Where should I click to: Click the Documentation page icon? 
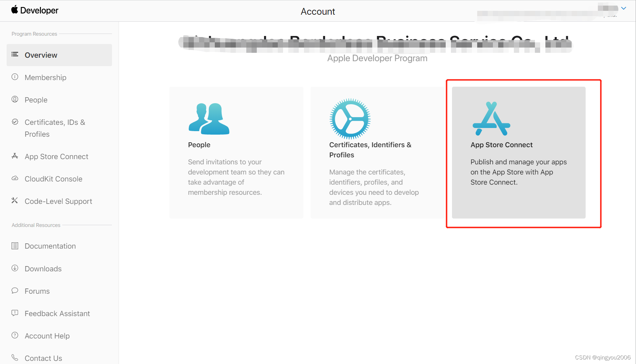(15, 246)
